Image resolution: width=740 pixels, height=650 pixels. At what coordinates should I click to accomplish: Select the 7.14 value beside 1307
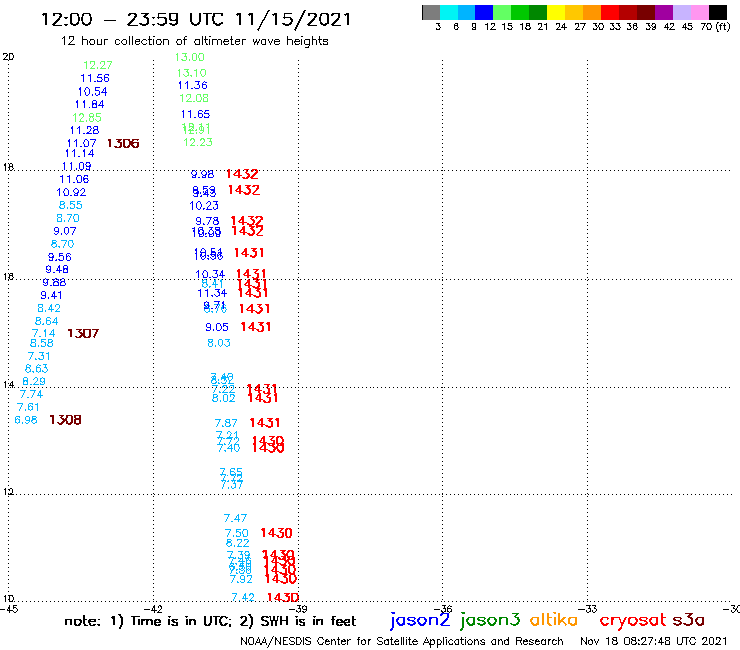point(43,333)
